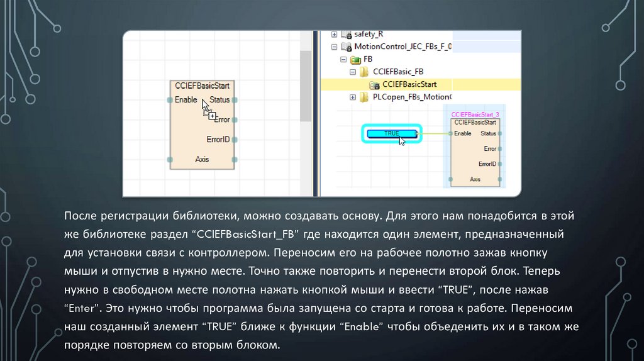The height and width of the screenshot is (361, 644).
Task: Expand the PLCopen_FBs_Motion folder node
Action: point(353,97)
